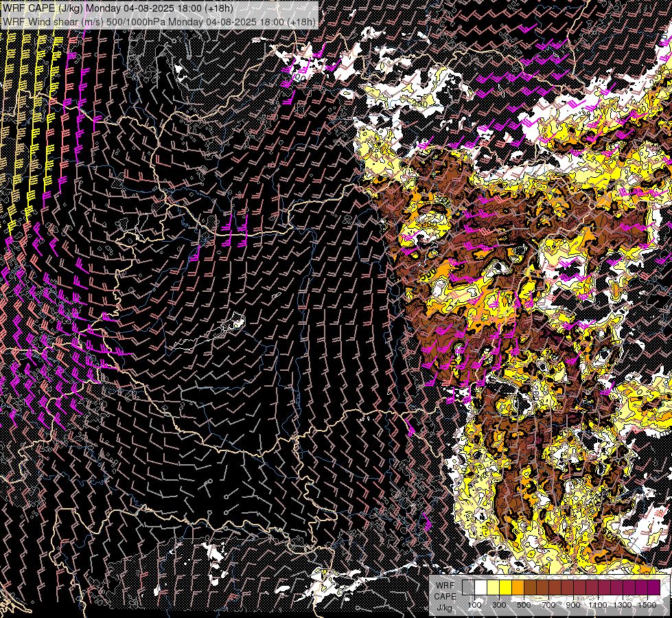Select the purple swatch at legend end
The image size is (672, 618).
click(x=653, y=587)
